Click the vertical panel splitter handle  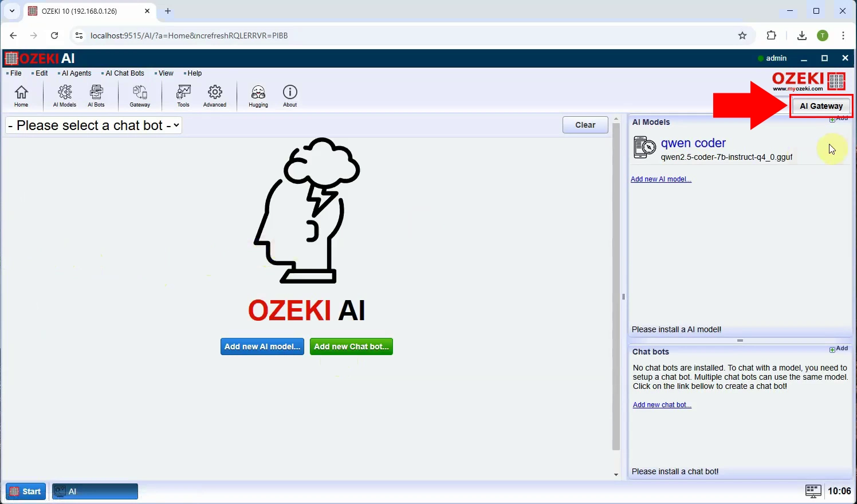tap(623, 297)
